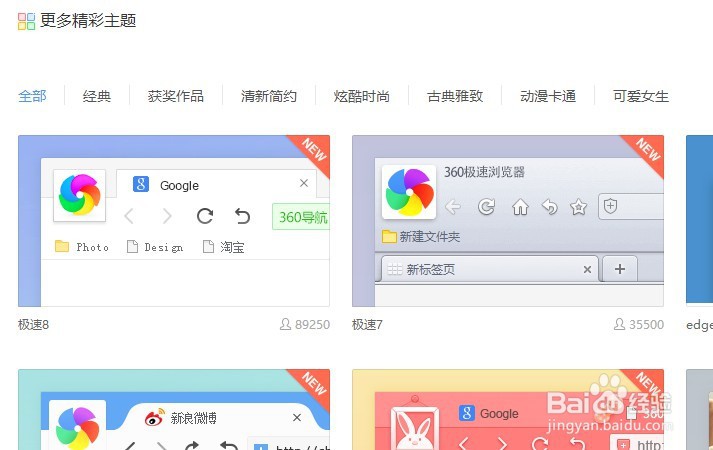Click the Weibo logo in 新浪微博 preview

[154, 417]
